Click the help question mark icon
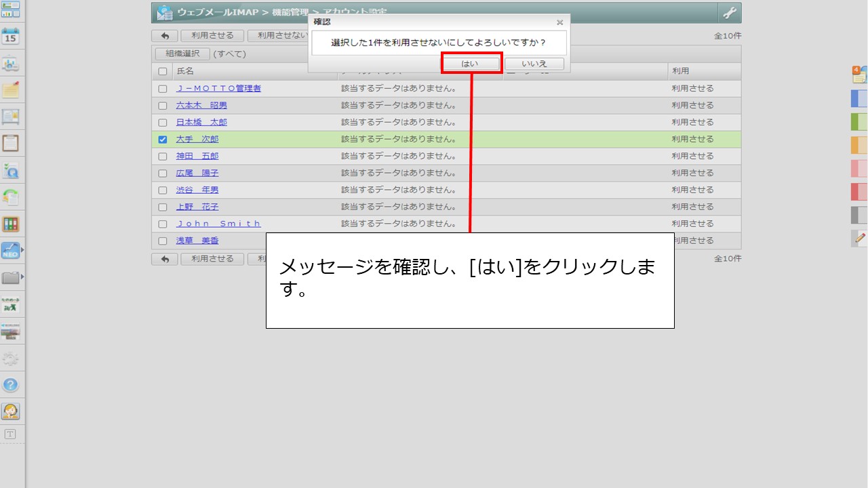Image resolution: width=868 pixels, height=488 pixels. tap(10, 384)
